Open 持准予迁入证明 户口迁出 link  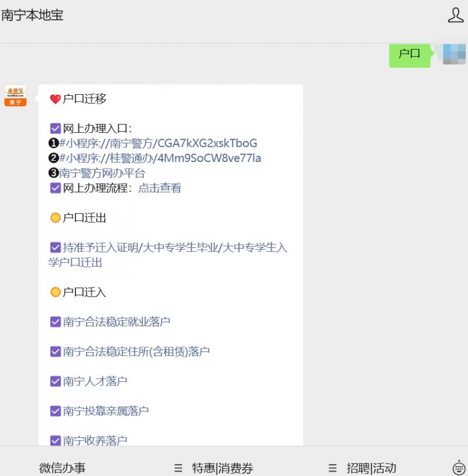(168, 255)
